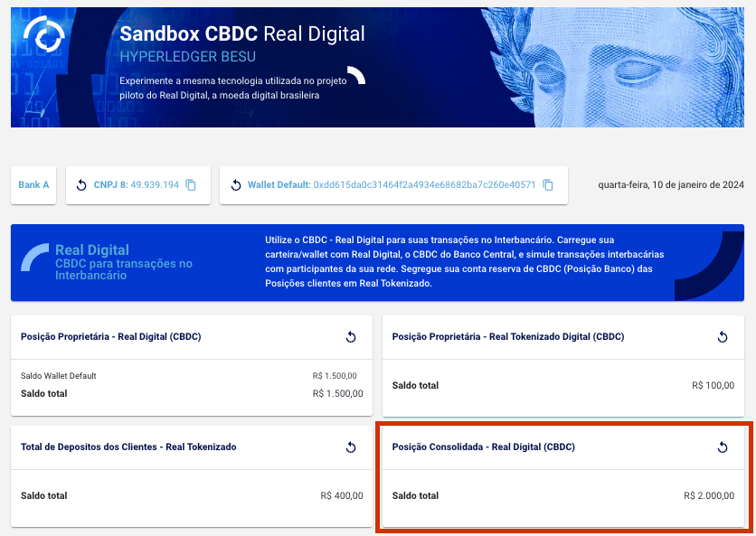This screenshot has height=536, width=756.
Task: Refresh the Posição Consolidada card
Action: click(723, 447)
